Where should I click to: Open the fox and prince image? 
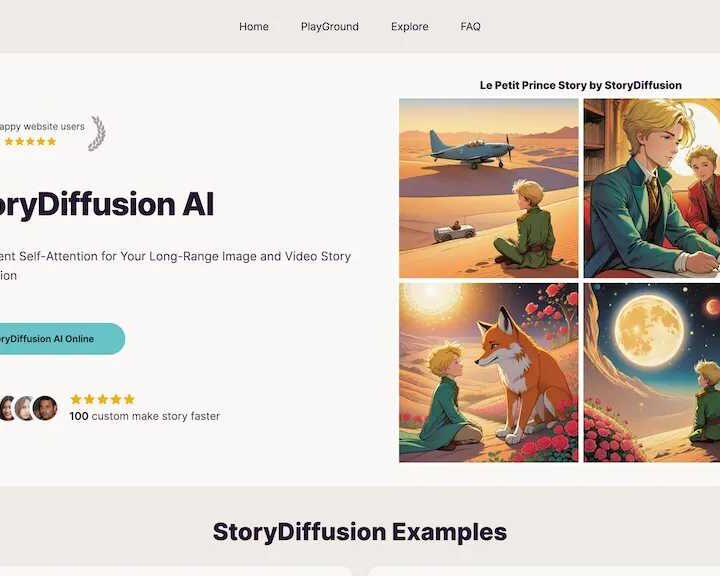(x=489, y=373)
